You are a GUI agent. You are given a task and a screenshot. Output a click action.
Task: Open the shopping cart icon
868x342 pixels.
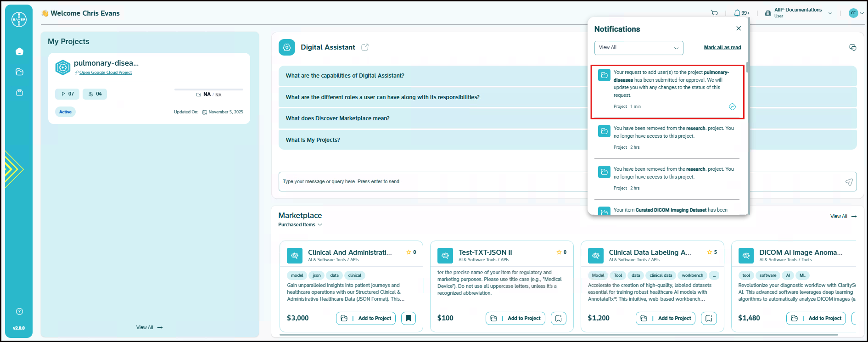714,13
